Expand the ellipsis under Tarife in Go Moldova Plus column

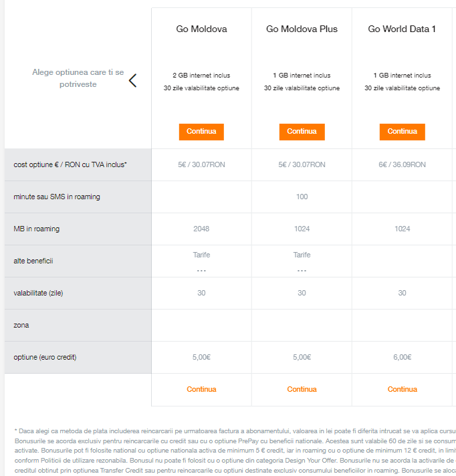click(302, 271)
